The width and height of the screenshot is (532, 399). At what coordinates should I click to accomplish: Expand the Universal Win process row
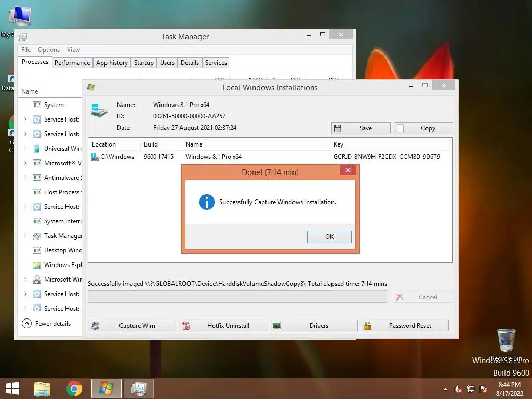(25, 148)
